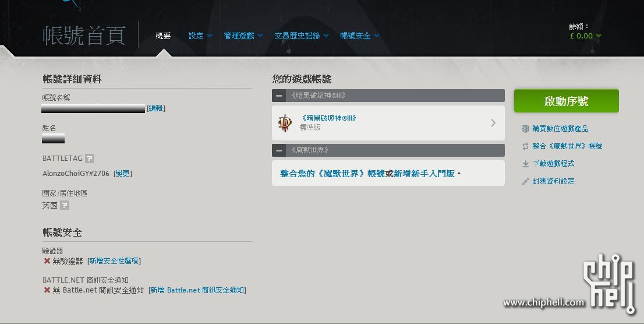Expand the 帳號安全 nav menu
The width and height of the screenshot is (644, 324).
[359, 36]
